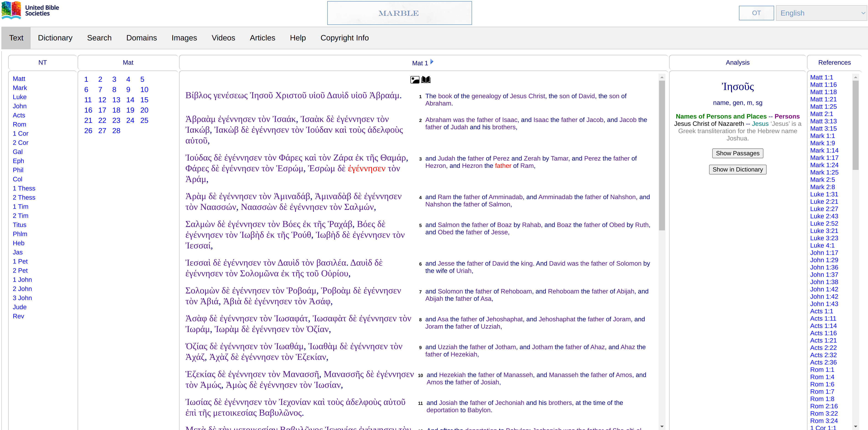The image size is (868, 430).
Task: Open the Copyright Info page
Action: (344, 38)
